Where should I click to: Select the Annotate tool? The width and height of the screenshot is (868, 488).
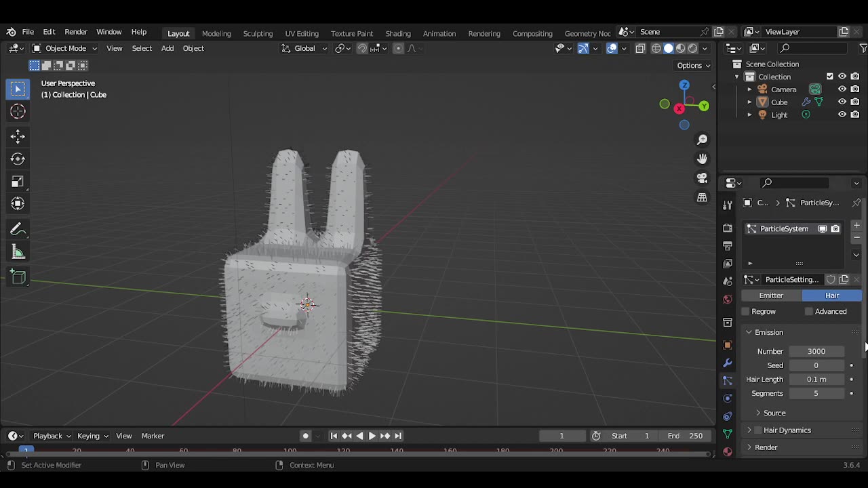(18, 229)
